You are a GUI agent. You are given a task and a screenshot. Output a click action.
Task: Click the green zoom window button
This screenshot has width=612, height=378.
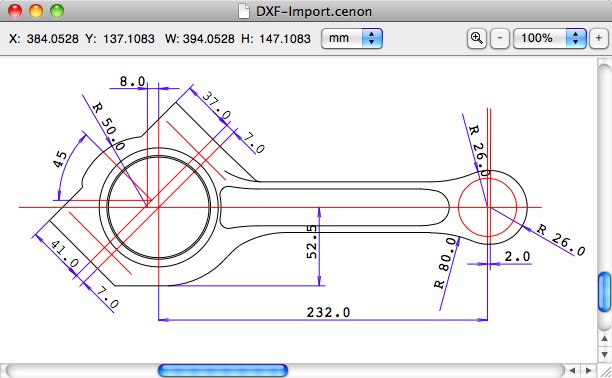click(x=57, y=11)
